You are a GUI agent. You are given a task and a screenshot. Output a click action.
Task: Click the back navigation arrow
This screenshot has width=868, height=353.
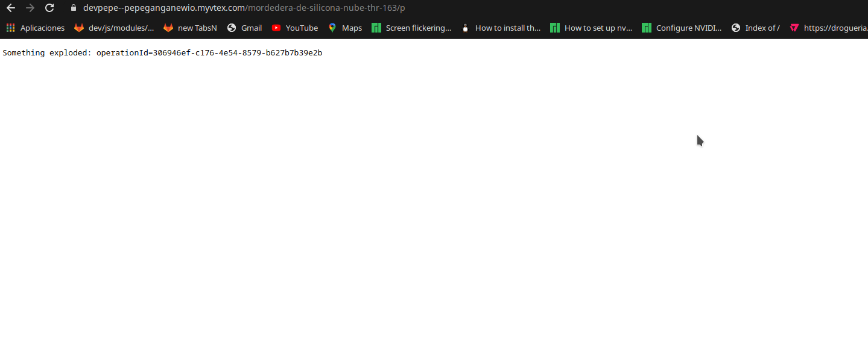[x=10, y=8]
